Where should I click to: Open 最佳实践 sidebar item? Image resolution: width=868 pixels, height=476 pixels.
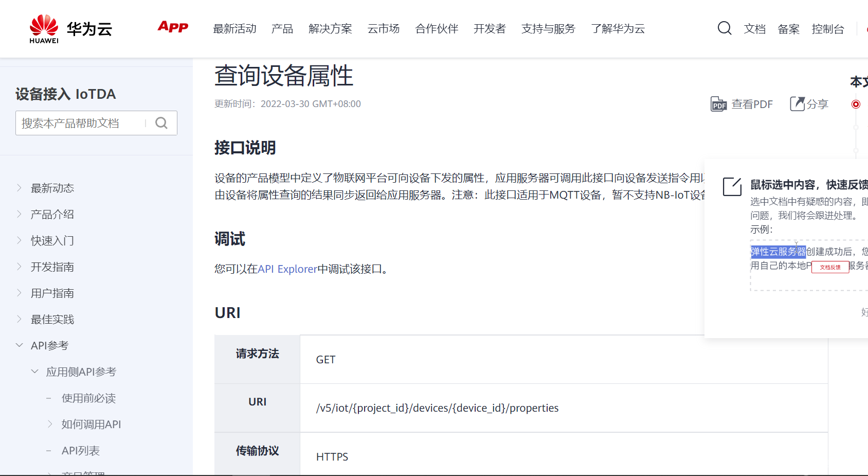click(52, 319)
